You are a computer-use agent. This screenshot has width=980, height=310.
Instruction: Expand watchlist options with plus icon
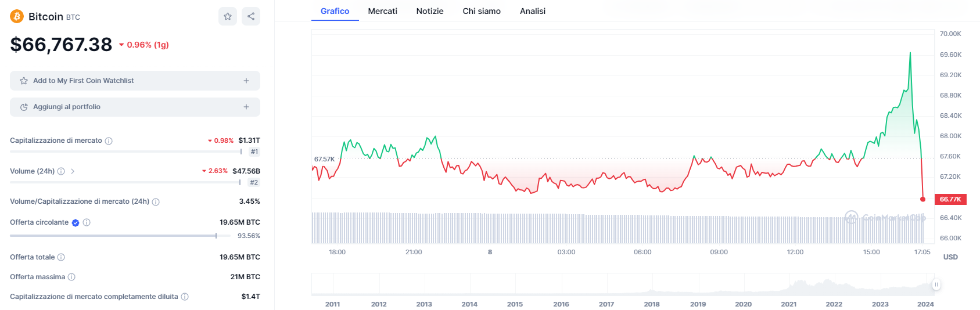coord(246,81)
